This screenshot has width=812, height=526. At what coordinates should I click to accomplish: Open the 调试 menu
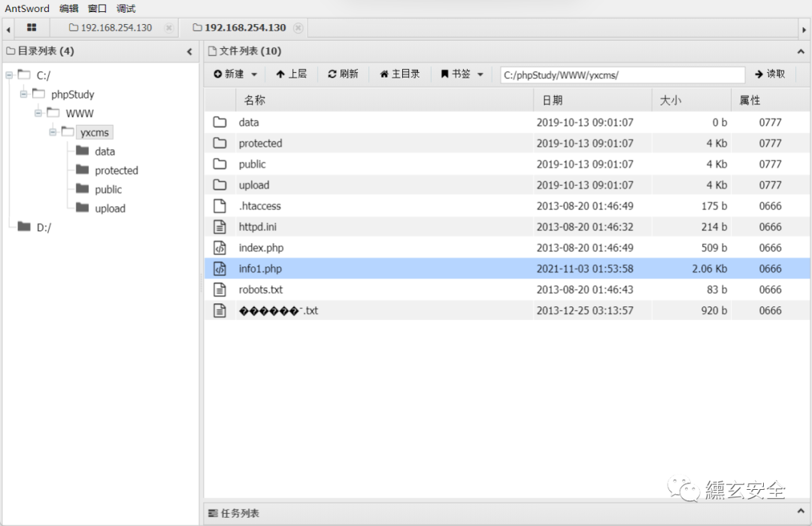coord(126,9)
